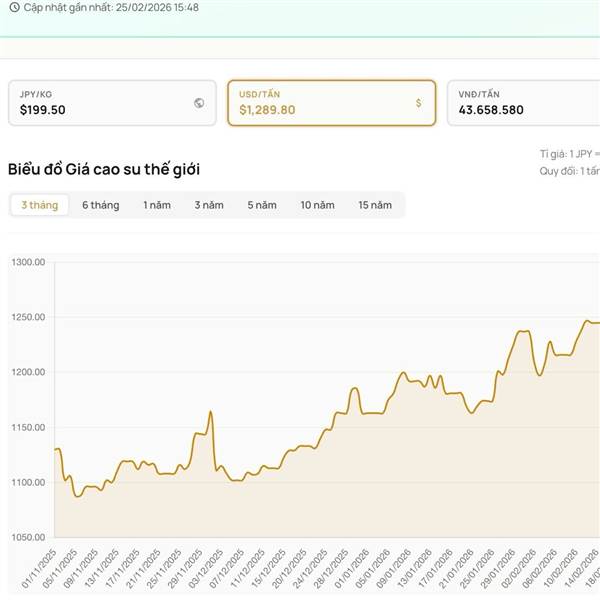This screenshot has height=600, width=600.
Task: Click the clock icon beside last update time
Action: click(13, 7)
